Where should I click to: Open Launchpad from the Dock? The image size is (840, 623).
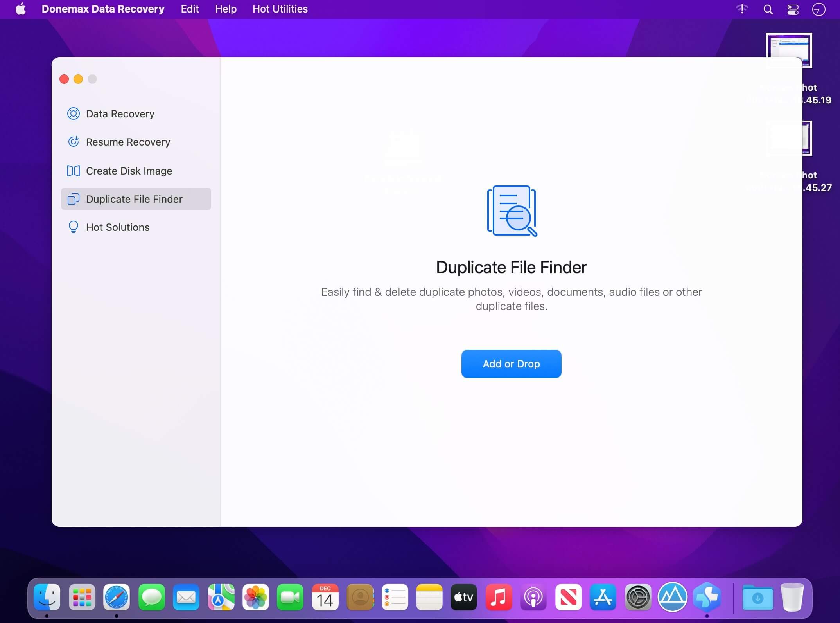click(x=82, y=597)
